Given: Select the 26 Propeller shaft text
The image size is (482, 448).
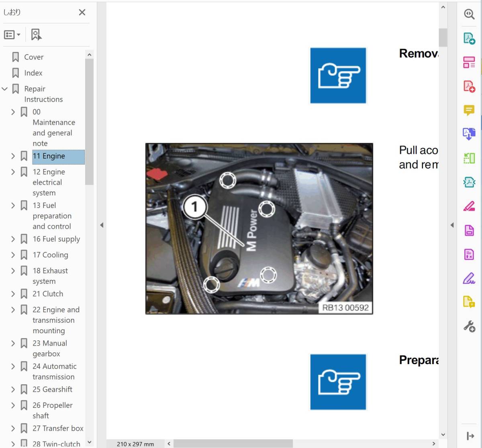Looking at the screenshot, I should (x=53, y=410).
